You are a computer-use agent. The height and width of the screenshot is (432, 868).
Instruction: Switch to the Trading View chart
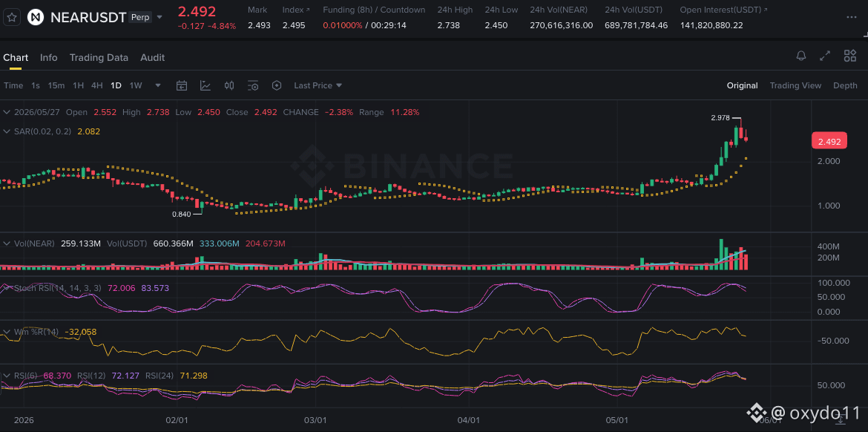795,85
